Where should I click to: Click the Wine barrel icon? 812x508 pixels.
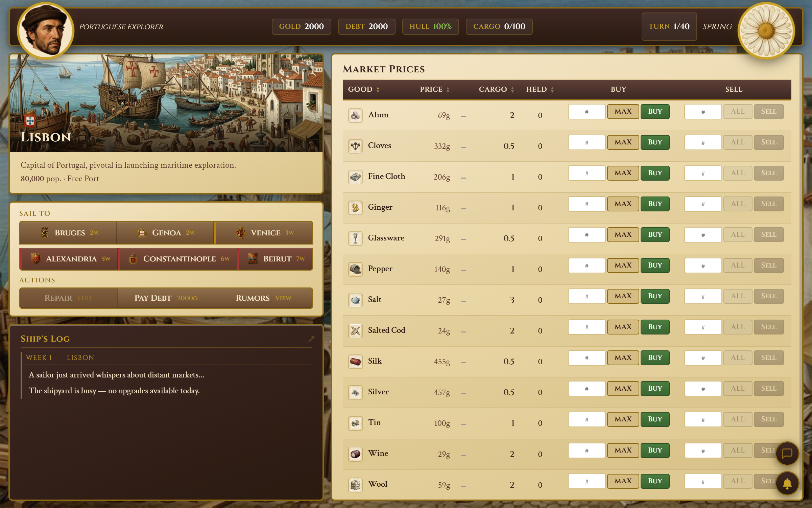(355, 454)
